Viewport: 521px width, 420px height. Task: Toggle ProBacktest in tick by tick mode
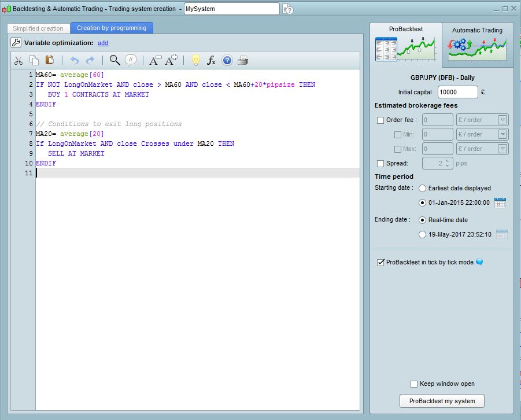tap(380, 263)
